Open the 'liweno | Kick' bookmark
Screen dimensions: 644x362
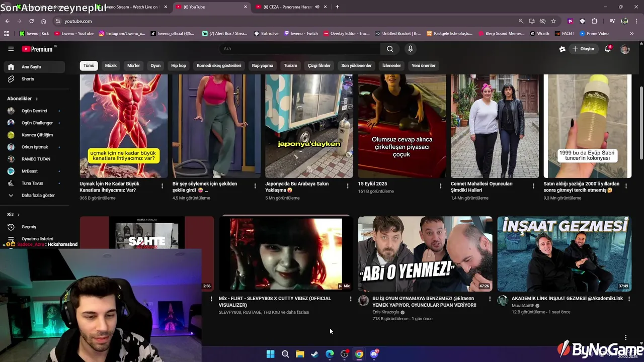tap(34, 33)
